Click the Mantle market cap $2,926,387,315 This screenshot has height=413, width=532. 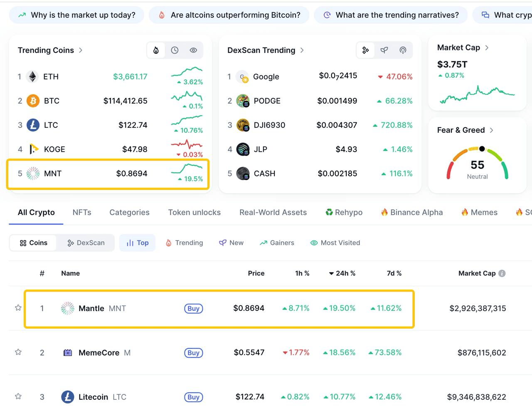(478, 308)
